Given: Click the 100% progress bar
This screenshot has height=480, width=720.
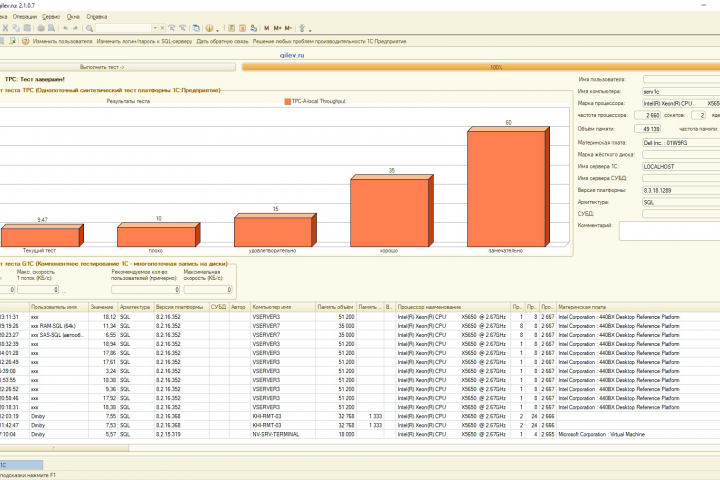Looking at the screenshot, I should click(x=496, y=67).
